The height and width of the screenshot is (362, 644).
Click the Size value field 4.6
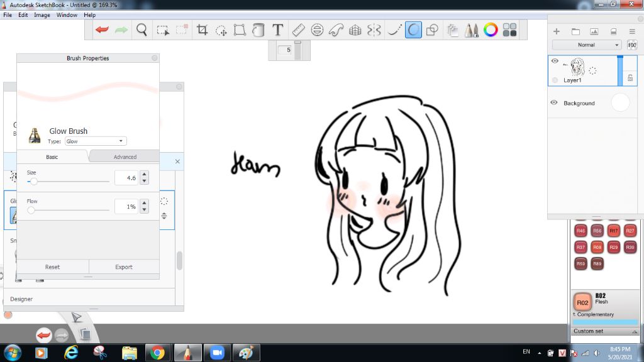pyautogui.click(x=126, y=178)
